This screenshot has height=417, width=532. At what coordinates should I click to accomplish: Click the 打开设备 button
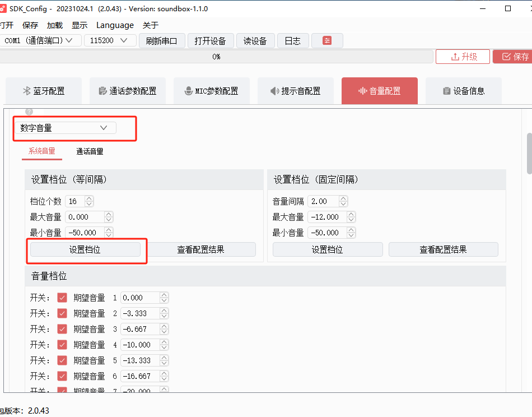(211, 41)
